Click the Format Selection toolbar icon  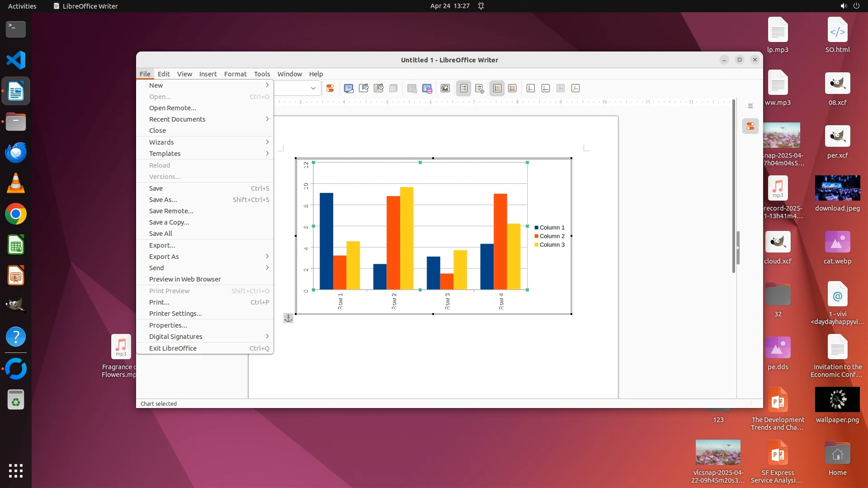[x=330, y=89]
